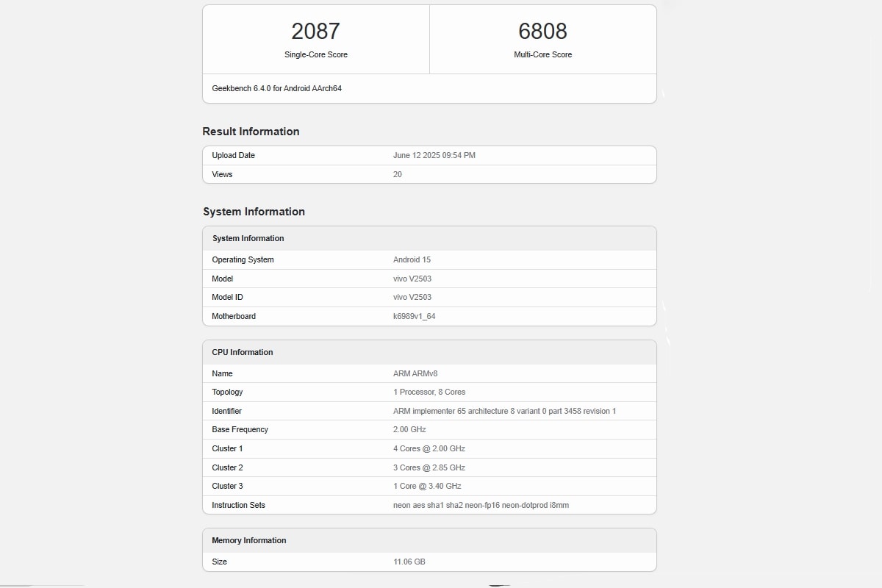
Task: Click the Views count 20
Action: click(398, 174)
